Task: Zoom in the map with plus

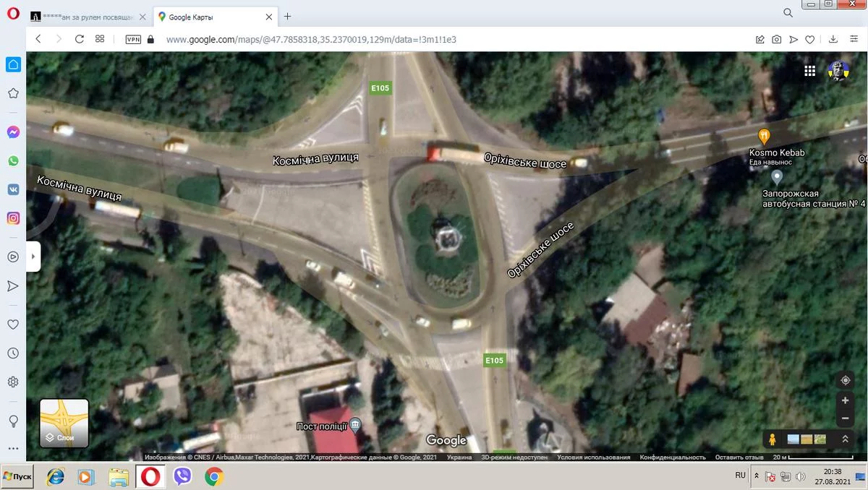Action: [x=845, y=400]
